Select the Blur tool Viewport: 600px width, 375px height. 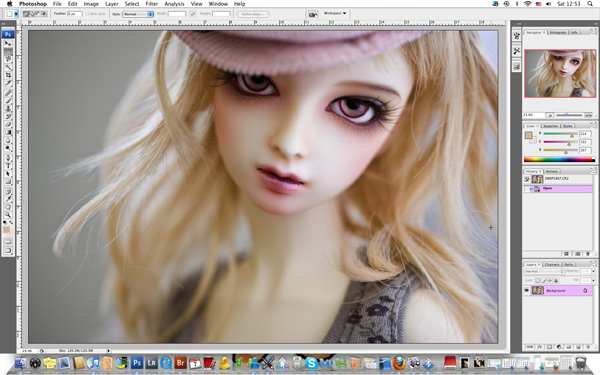8,140
